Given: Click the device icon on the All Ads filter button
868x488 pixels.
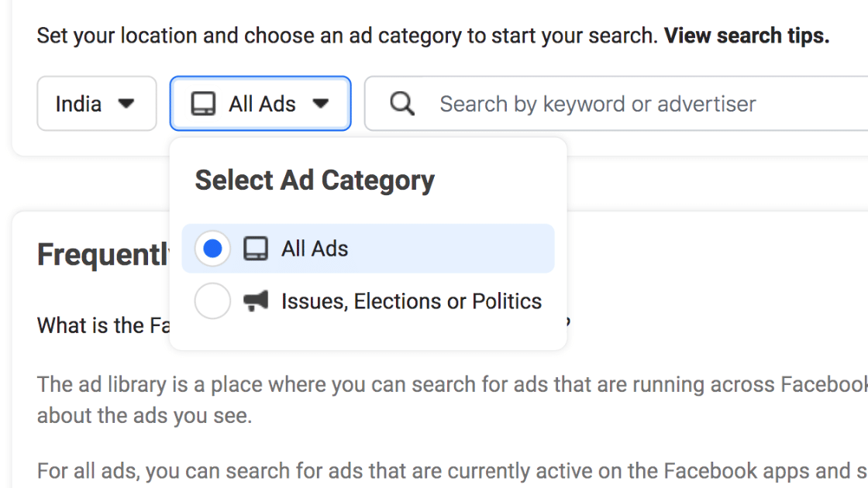Looking at the screenshot, I should point(203,103).
